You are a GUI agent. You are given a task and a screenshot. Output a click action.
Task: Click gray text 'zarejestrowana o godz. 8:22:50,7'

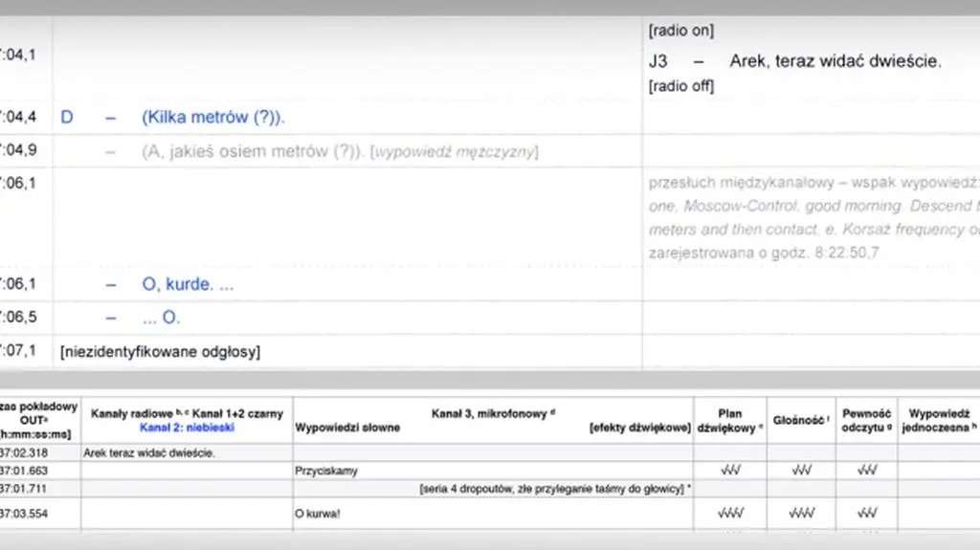[764, 253]
